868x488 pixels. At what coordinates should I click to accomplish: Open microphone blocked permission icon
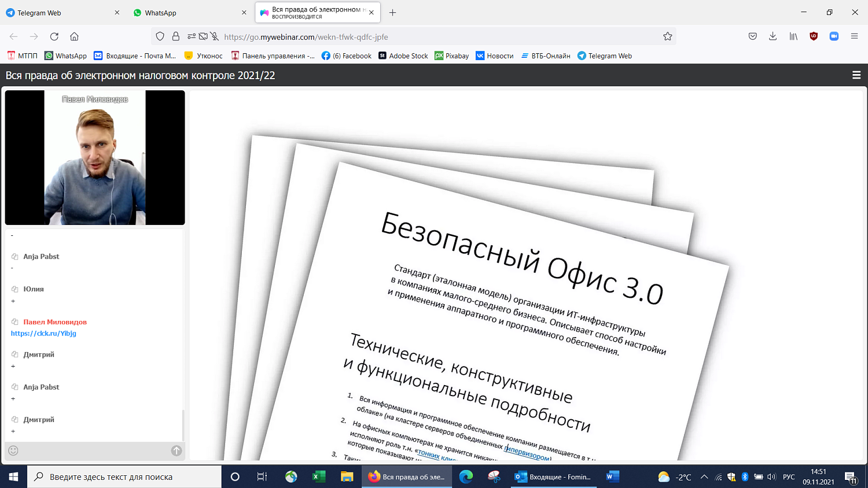(x=215, y=36)
